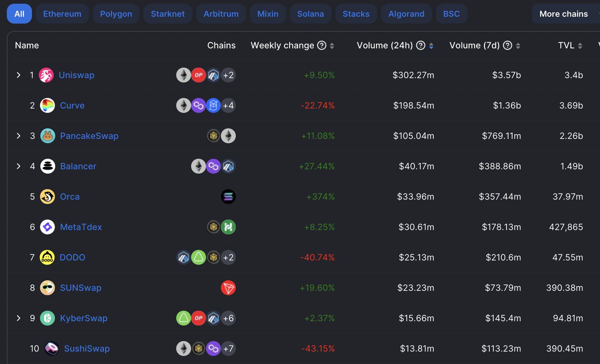600x364 pixels.
Task: Click the SUNSwap logo icon
Action: coord(47,288)
